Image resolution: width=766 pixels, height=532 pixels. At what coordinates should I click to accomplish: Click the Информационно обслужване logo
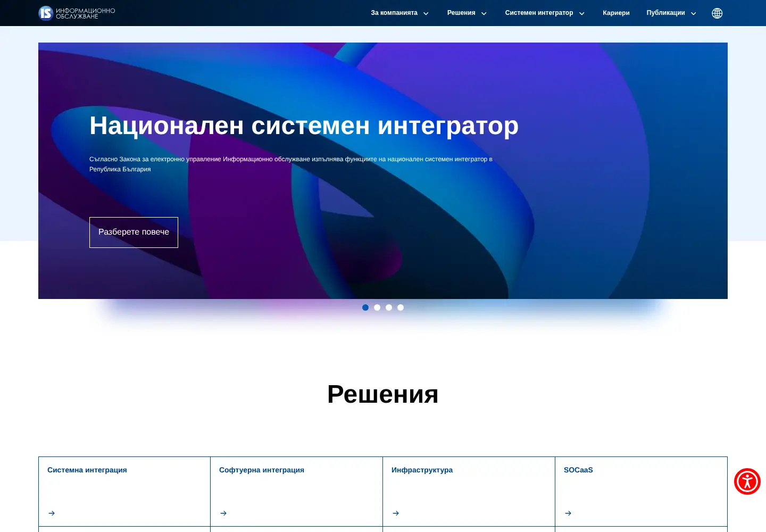click(77, 13)
